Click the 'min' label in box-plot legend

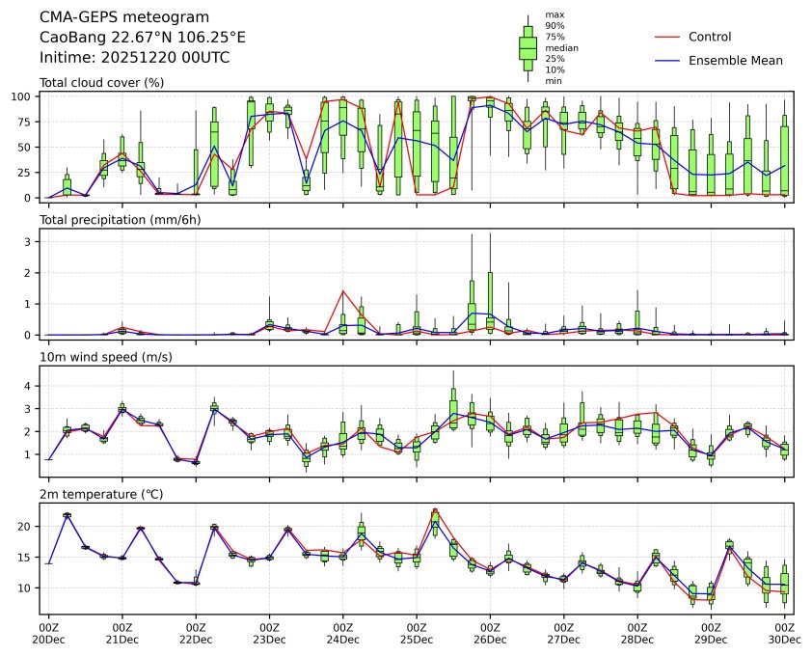pyautogui.click(x=554, y=81)
